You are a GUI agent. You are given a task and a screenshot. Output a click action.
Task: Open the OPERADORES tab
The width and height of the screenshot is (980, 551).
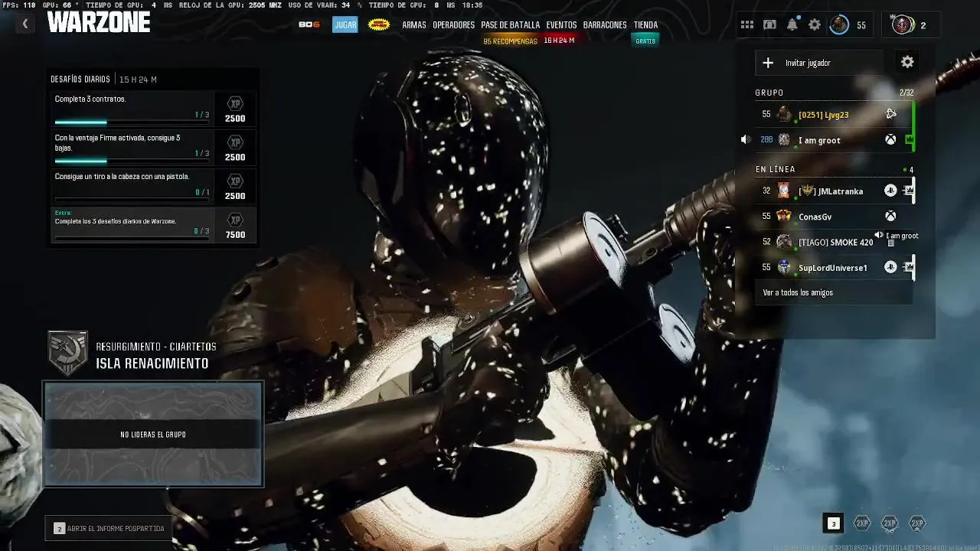(x=453, y=25)
